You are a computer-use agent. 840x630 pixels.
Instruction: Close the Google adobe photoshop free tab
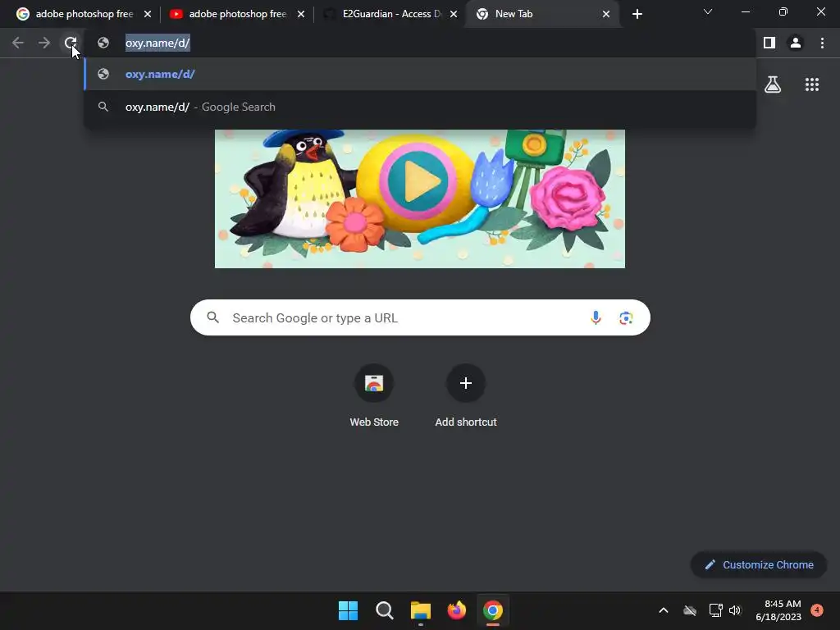148,14
